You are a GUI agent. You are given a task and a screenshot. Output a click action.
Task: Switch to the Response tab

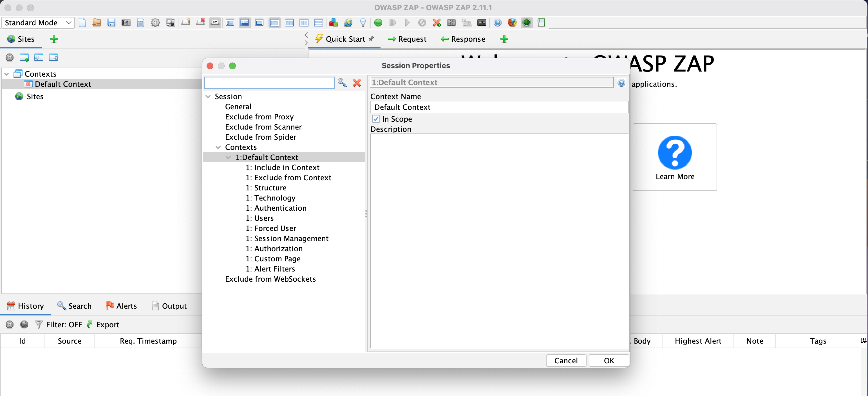(x=463, y=39)
